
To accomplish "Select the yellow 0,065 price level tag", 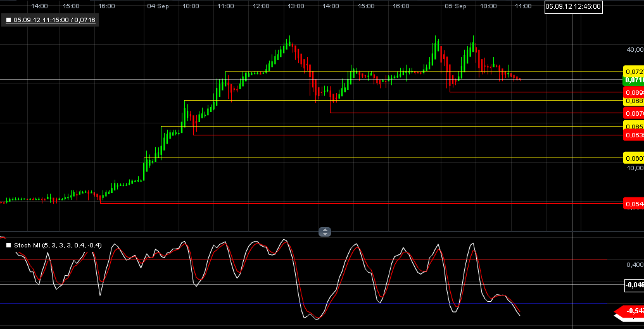I will 634,127.
